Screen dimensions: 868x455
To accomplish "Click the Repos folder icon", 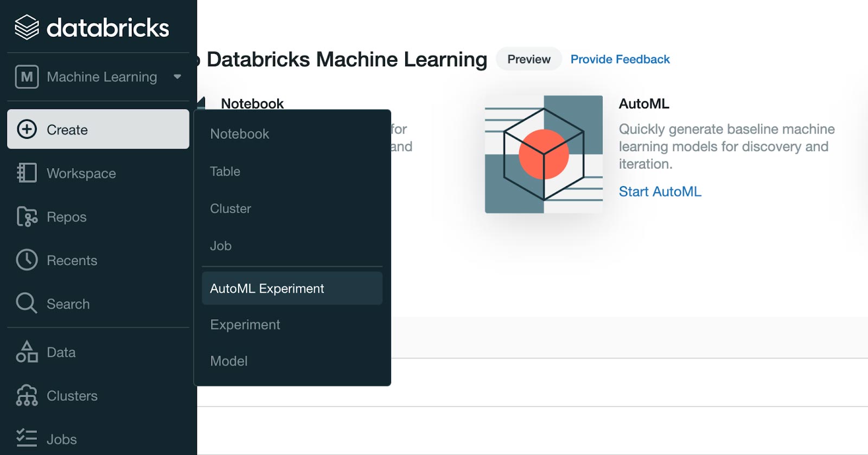I will coord(27,217).
